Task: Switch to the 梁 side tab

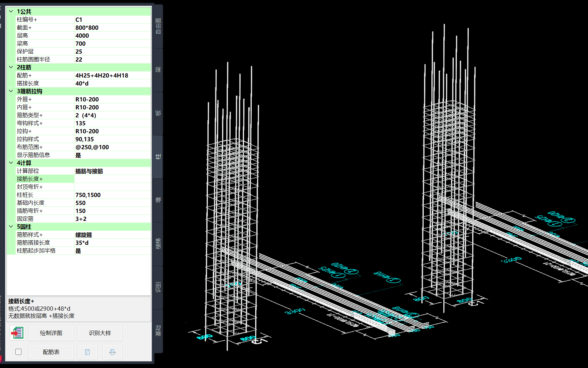Action: (158, 70)
